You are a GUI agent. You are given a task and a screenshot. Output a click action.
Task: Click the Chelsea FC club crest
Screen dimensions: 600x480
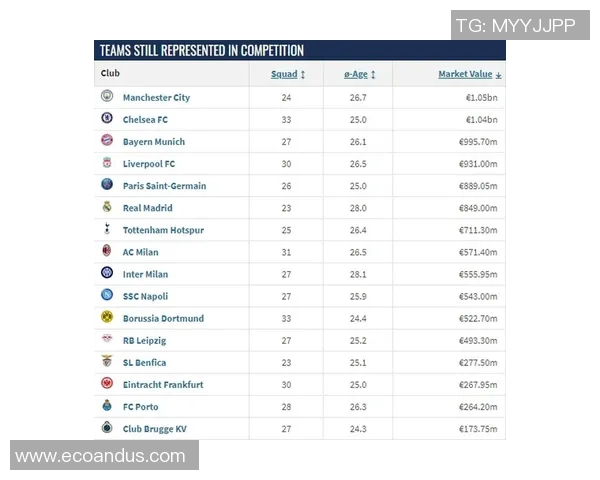tap(107, 119)
